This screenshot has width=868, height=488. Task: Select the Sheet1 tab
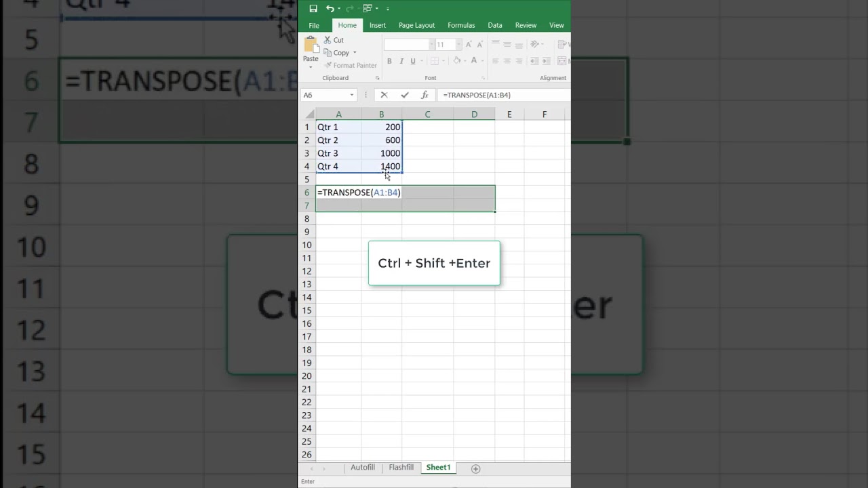coord(438,468)
